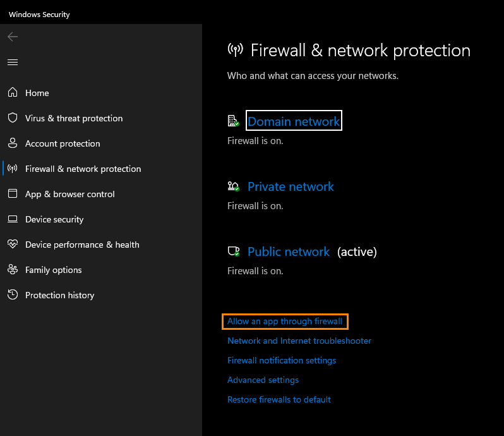Click the Account protection person icon

[13, 143]
